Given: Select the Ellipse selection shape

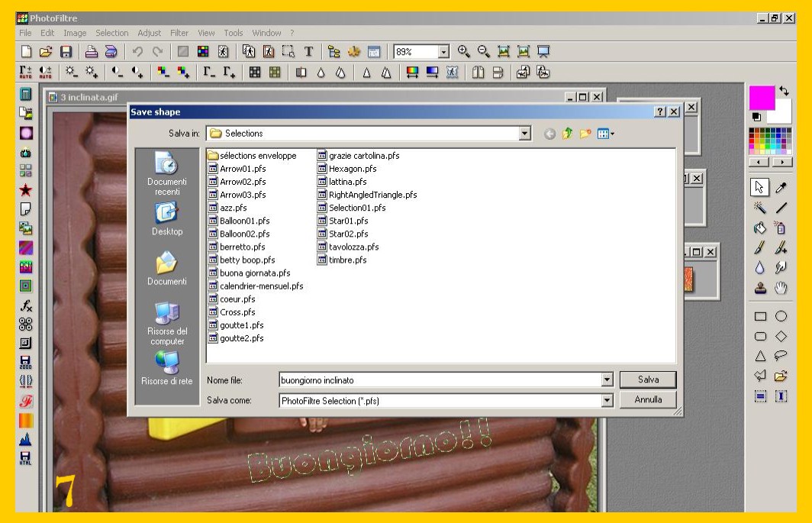Looking at the screenshot, I should 781,316.
